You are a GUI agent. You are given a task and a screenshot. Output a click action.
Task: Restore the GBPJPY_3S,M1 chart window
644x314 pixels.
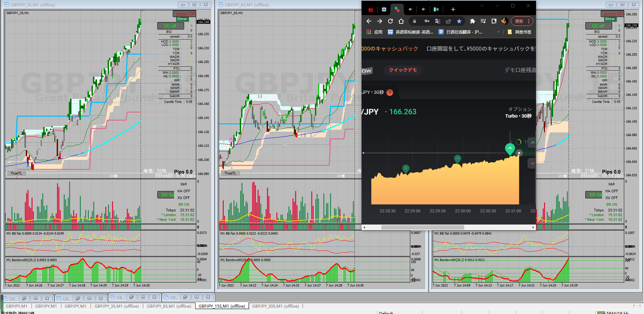coord(194,5)
